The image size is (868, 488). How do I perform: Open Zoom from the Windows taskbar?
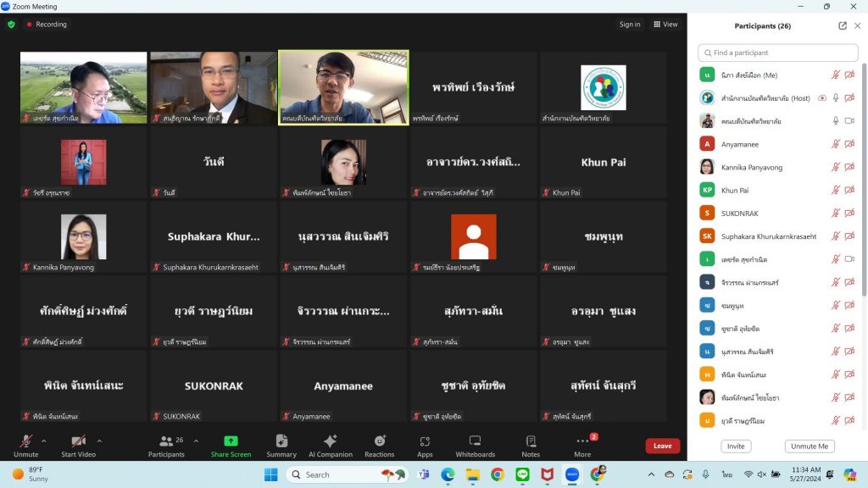click(571, 474)
